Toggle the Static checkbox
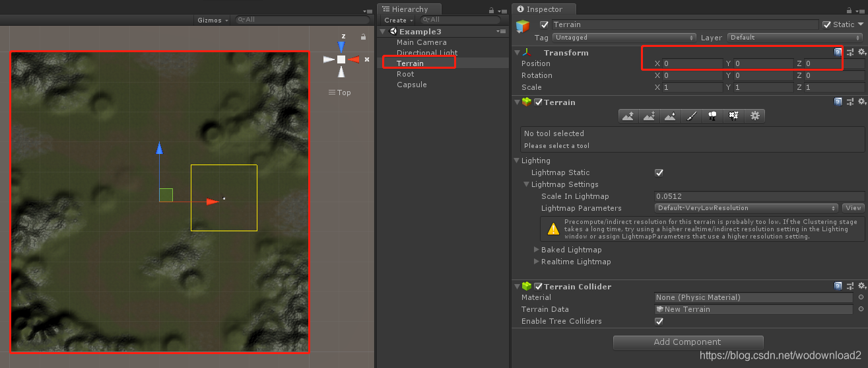Screen dimensions: 868x368 tap(826, 24)
